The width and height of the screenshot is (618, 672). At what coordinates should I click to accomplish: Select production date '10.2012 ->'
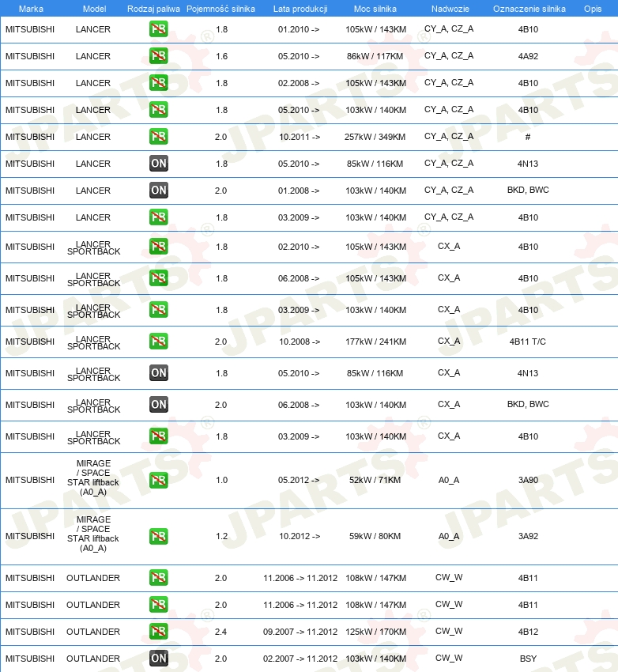(300, 536)
